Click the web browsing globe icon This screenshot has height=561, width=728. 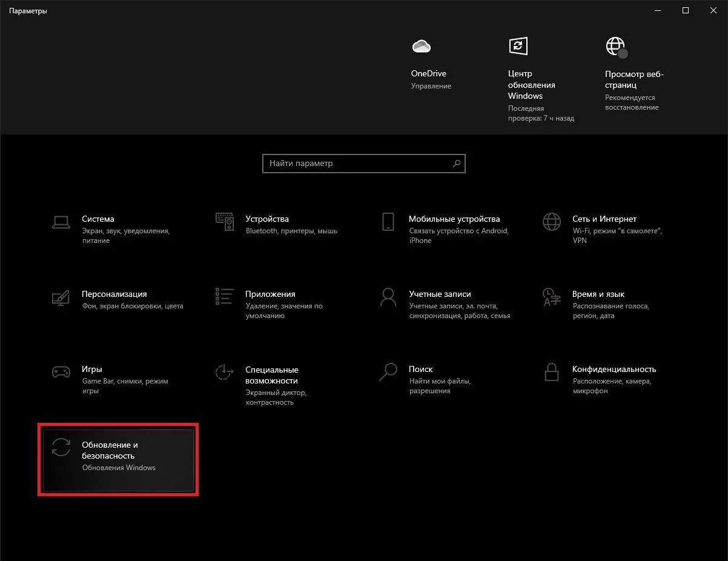point(616,47)
